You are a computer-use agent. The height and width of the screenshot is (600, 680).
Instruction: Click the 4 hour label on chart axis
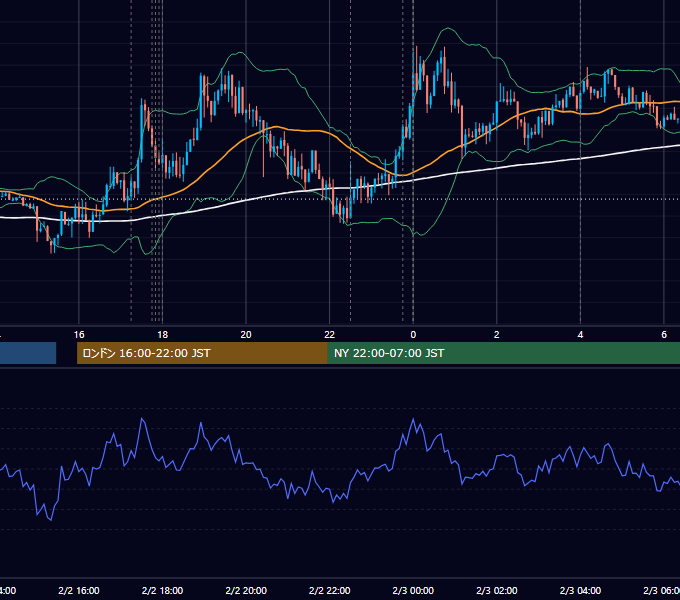point(580,335)
